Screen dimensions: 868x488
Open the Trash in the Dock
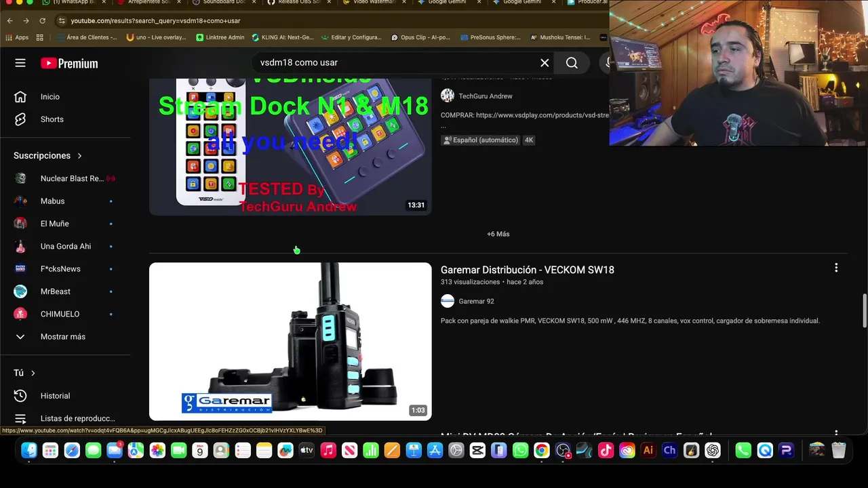(839, 450)
